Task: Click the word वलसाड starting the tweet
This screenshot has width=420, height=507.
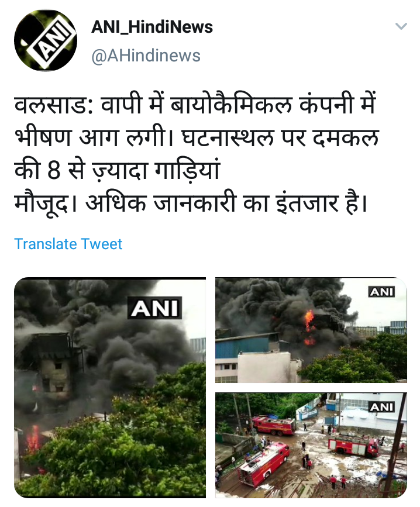Action: point(54,105)
